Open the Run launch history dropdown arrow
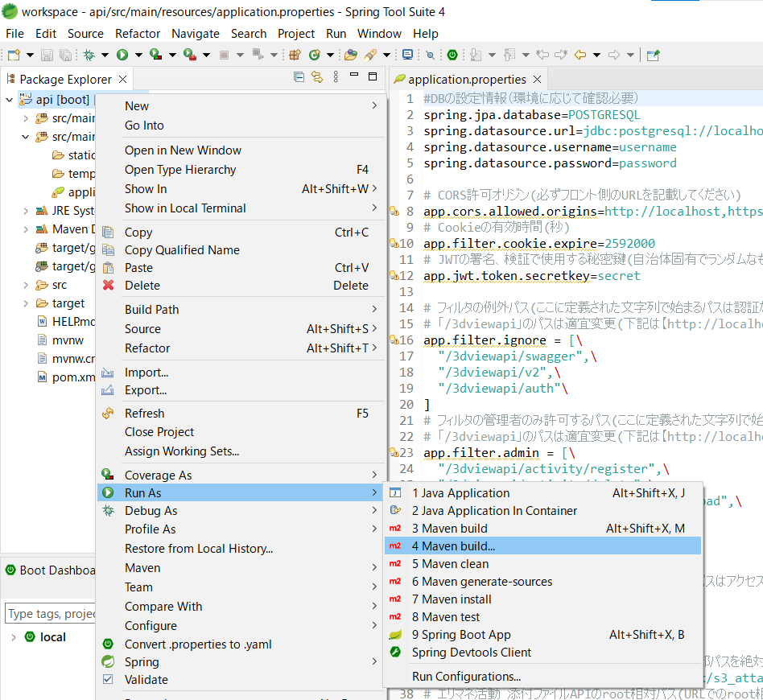Screen dimensions: 763x700 click(138, 55)
